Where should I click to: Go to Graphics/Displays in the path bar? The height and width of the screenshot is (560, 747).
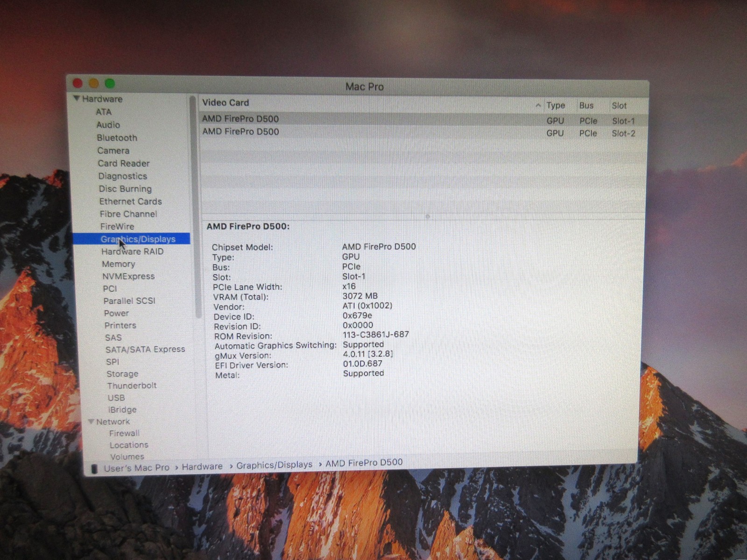tap(274, 465)
